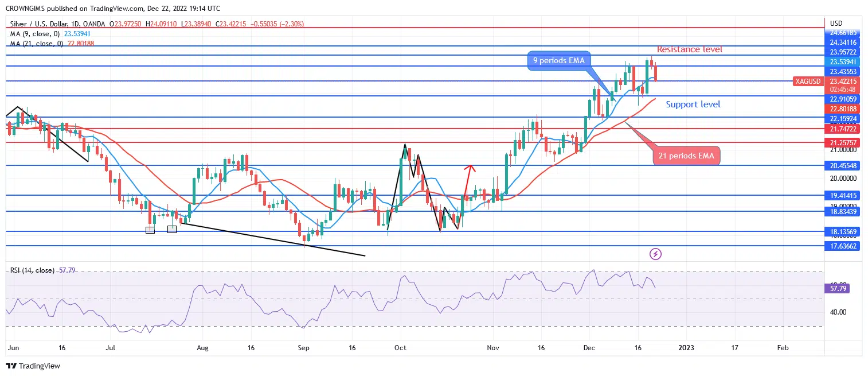
Task: Click the blue 23.53941 MA value label
Action: 841,61
